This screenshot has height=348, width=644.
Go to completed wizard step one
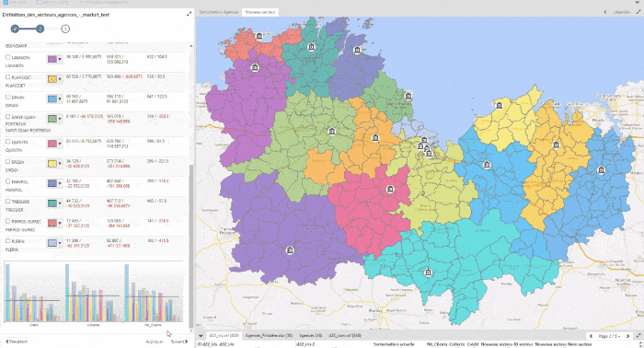pyautogui.click(x=16, y=29)
